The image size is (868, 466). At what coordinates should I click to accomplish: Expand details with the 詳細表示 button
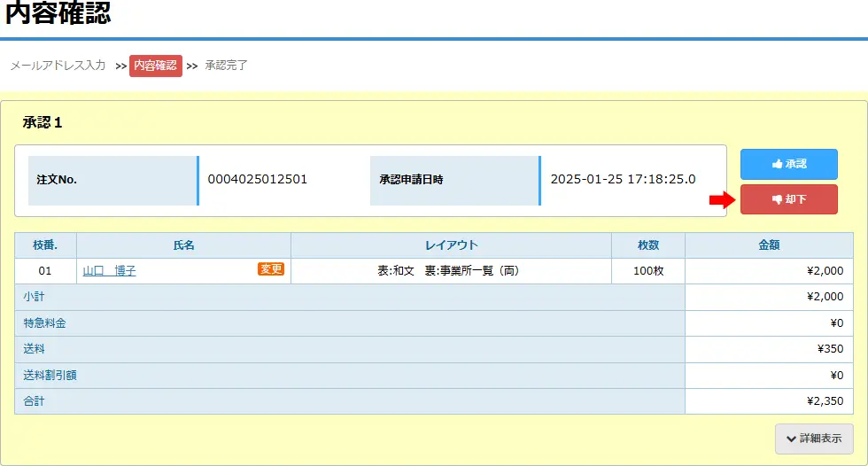[x=814, y=439]
